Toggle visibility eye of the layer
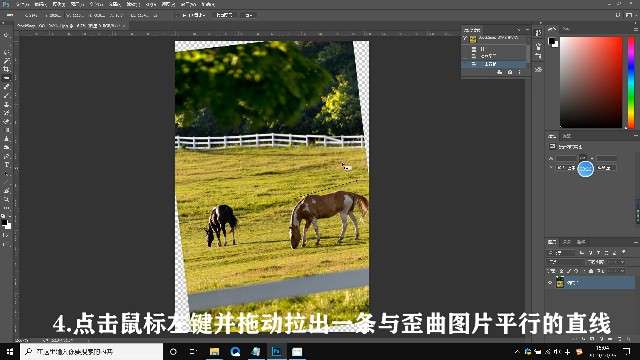 550,282
